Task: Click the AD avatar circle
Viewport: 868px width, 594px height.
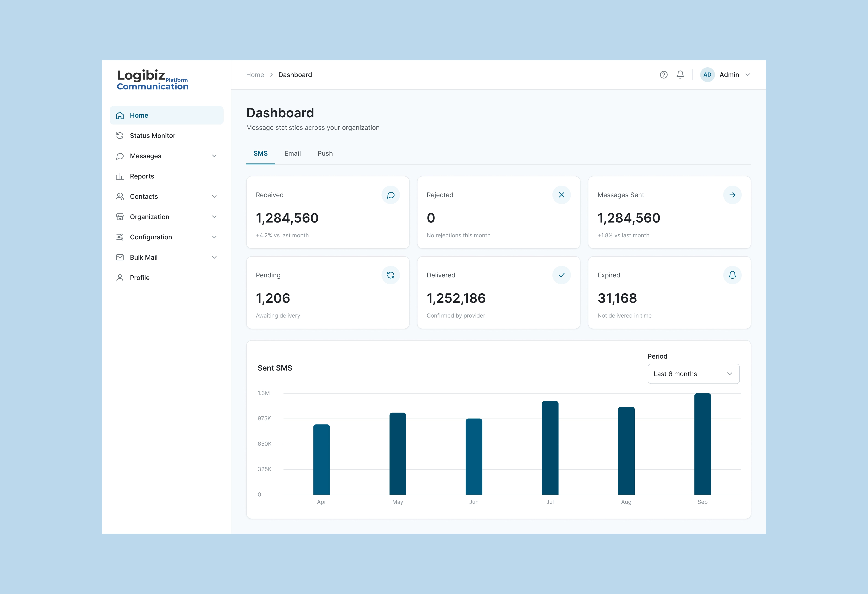Action: tap(707, 75)
